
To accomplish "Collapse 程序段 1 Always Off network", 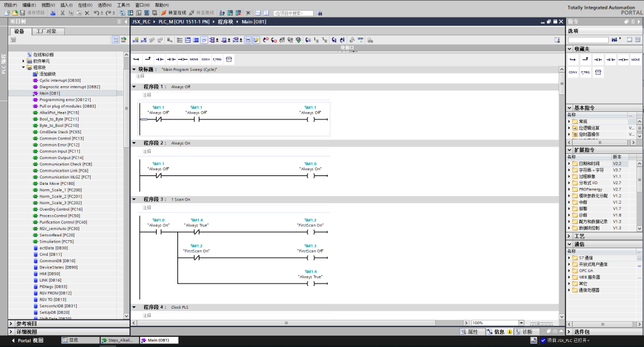I will point(134,87).
